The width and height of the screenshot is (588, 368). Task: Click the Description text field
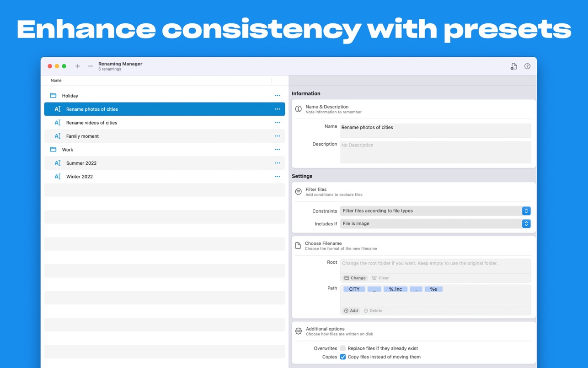pyautogui.click(x=435, y=152)
